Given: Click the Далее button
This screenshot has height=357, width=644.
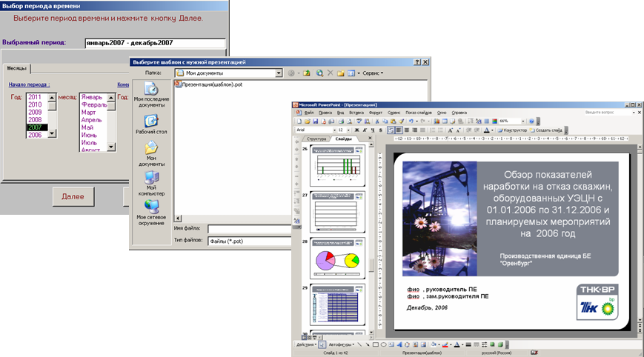Looking at the screenshot, I should coord(73,196).
